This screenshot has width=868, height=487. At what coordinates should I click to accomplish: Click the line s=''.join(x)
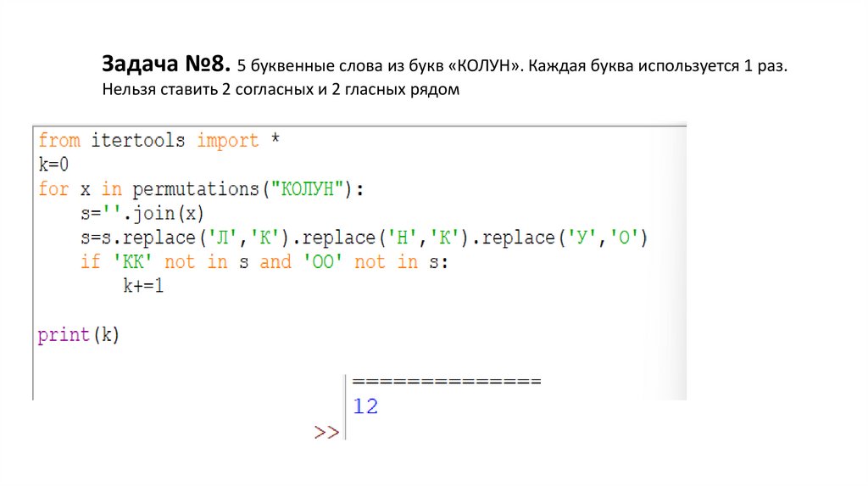click(142, 213)
